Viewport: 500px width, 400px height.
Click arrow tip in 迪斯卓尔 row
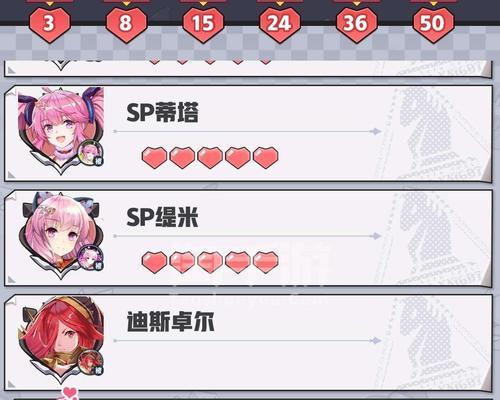[377, 341]
